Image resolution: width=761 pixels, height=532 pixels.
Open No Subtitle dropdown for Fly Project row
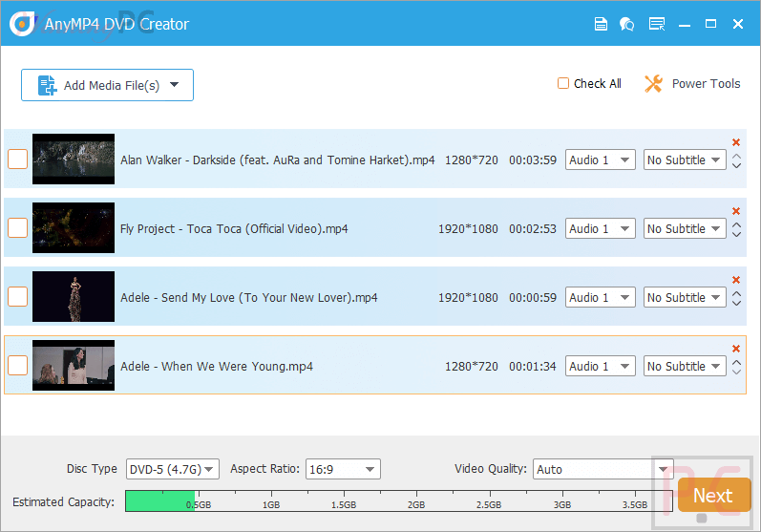coord(685,228)
